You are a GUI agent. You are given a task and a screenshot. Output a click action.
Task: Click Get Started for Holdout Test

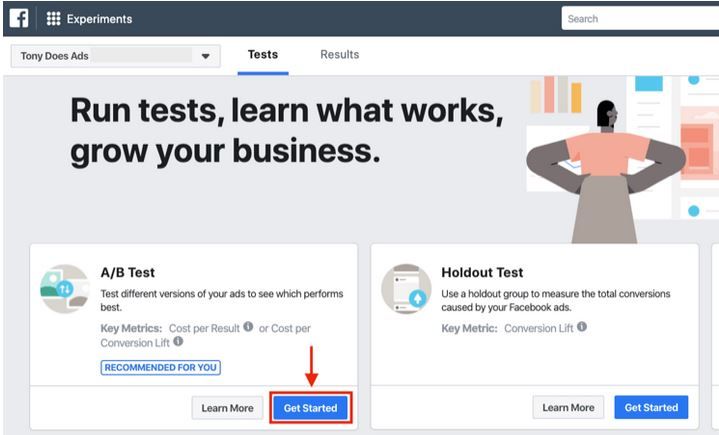point(651,407)
